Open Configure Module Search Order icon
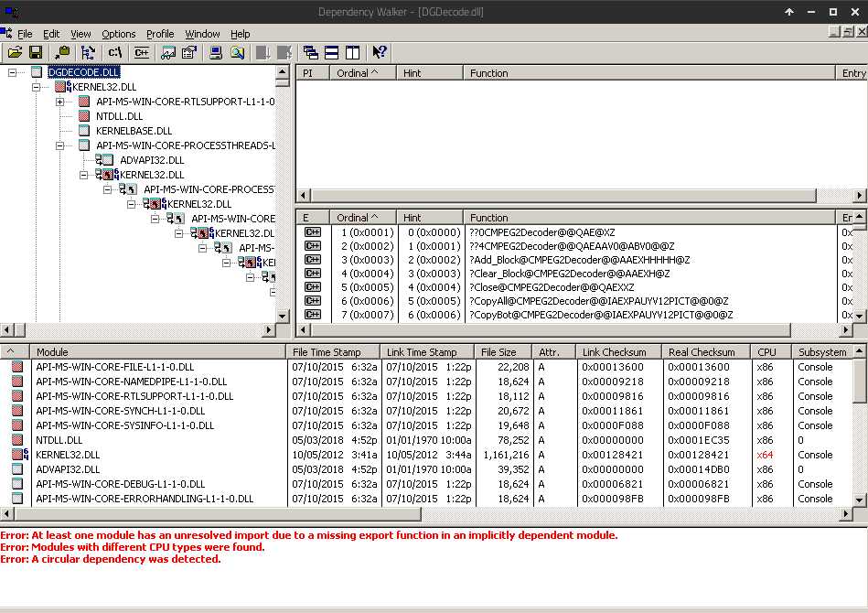 click(237, 53)
